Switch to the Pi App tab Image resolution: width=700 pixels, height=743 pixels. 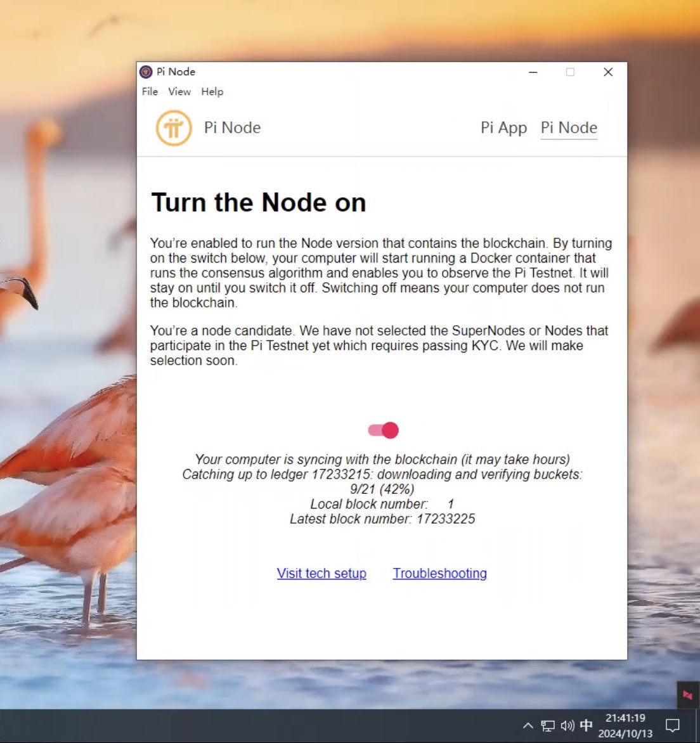pyautogui.click(x=504, y=127)
